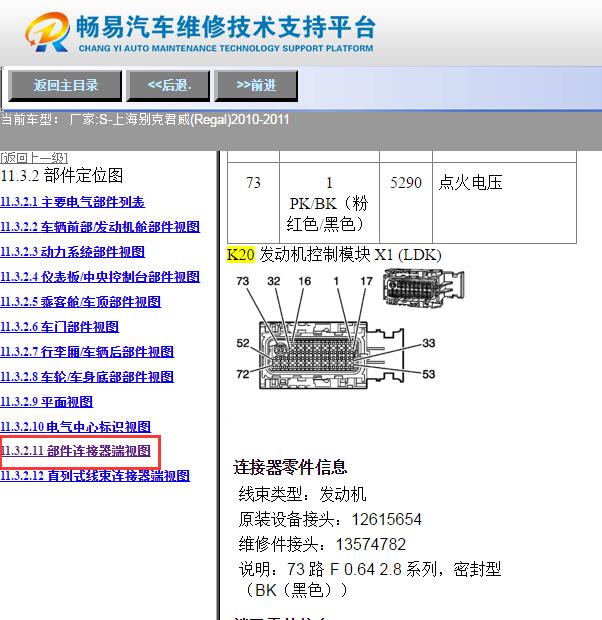The image size is (602, 620).
Task: Open 11.3.2.12 直列式线束连接器端视图
Action: 95,475
